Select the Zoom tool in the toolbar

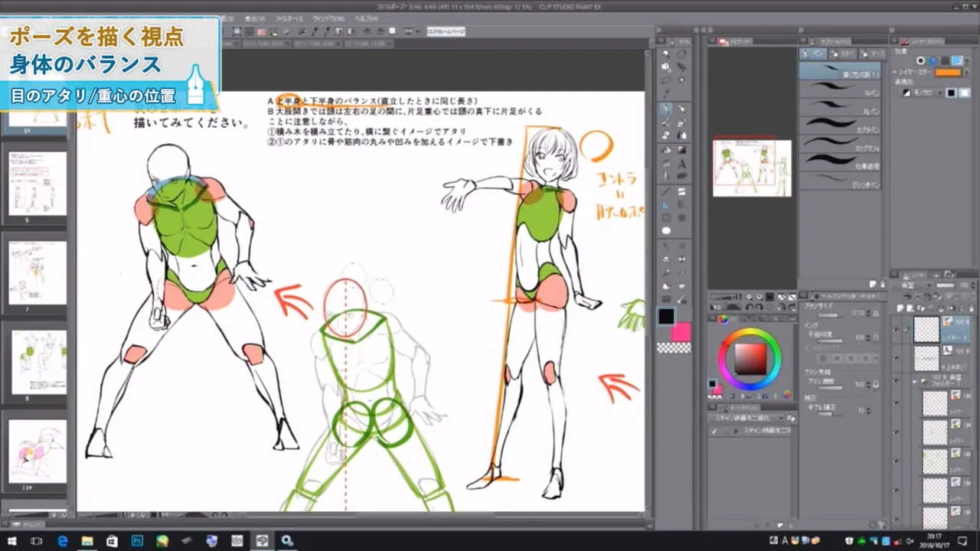pos(666,54)
